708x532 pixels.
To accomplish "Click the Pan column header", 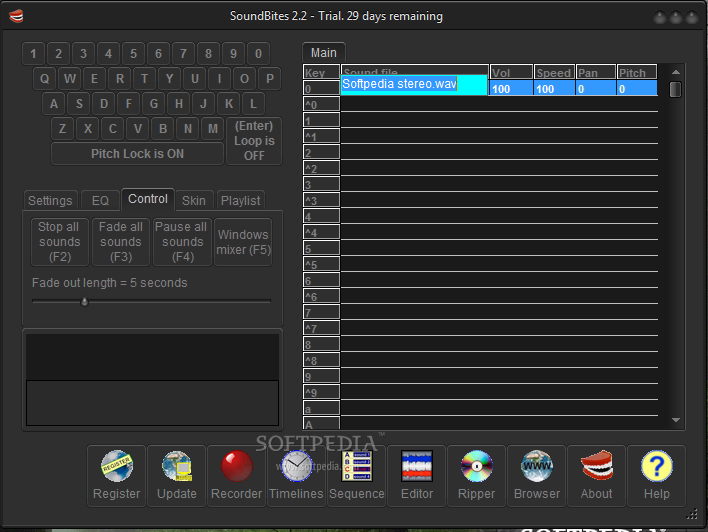I will pos(596,72).
